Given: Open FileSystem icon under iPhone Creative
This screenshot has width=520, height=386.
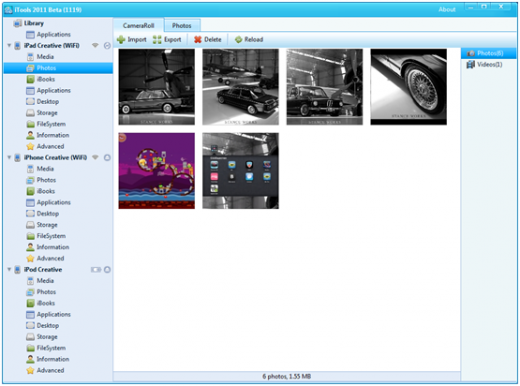Looking at the screenshot, I should [30, 236].
